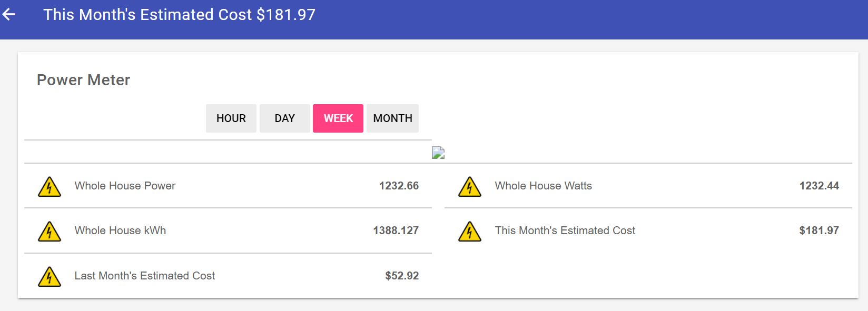Click the Whole House Watts lightning icon
The image size is (868, 311).
point(470,186)
